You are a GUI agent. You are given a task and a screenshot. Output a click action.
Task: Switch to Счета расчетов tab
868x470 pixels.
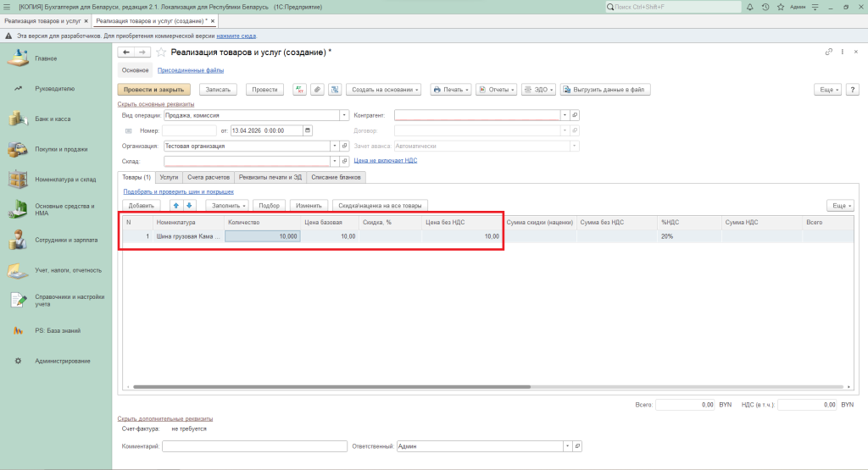(x=208, y=177)
